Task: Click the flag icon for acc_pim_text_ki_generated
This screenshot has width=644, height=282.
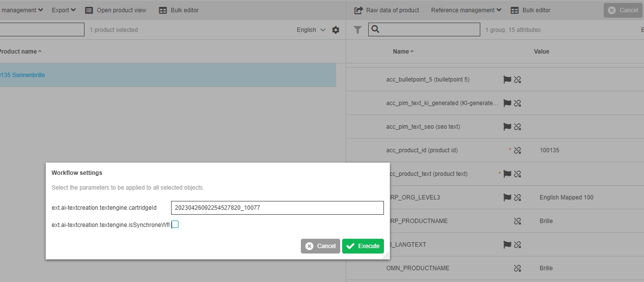Action: pos(507,103)
